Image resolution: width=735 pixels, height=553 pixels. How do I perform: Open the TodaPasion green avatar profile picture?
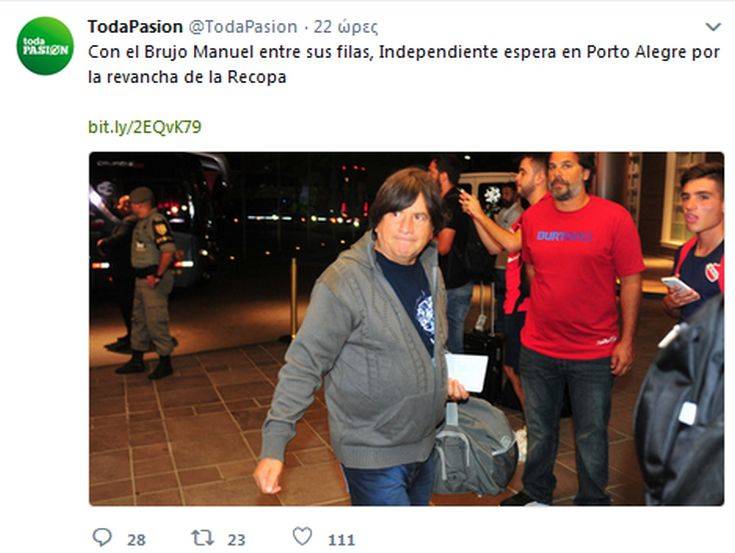45,46
